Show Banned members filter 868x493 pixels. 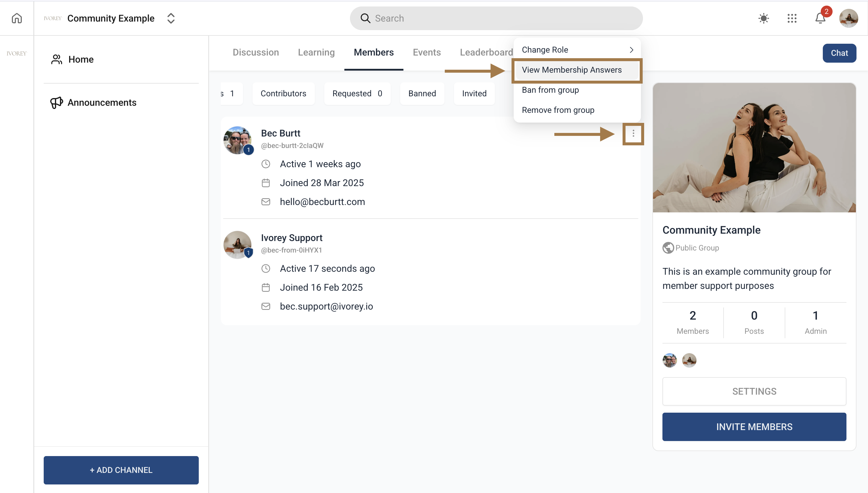[422, 93]
